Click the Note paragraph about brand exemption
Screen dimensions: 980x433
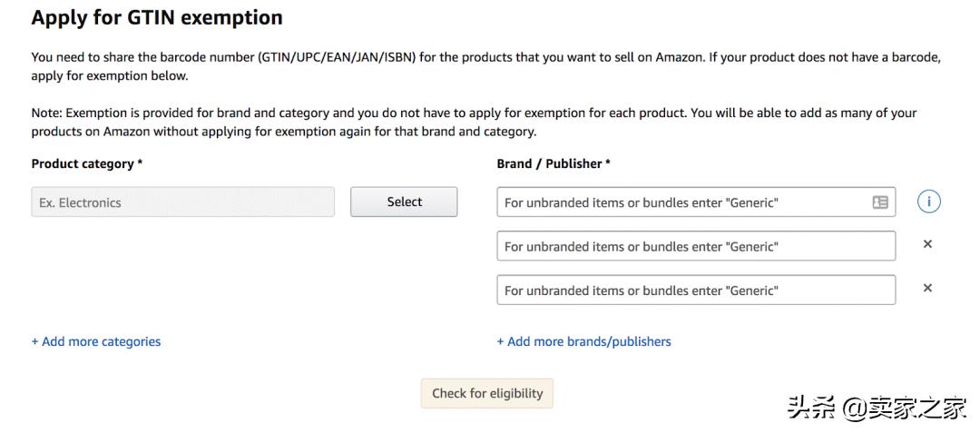474,123
